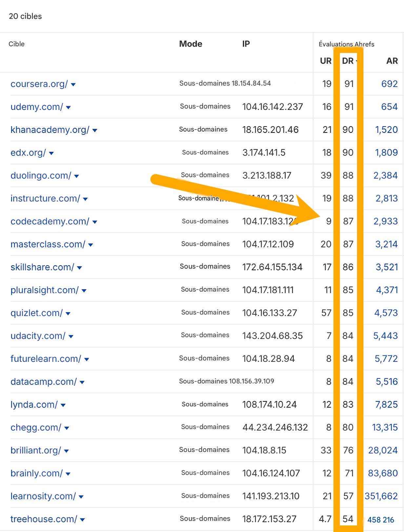
Task: Expand the khanacademy.org dropdown arrow
Action: point(95,131)
